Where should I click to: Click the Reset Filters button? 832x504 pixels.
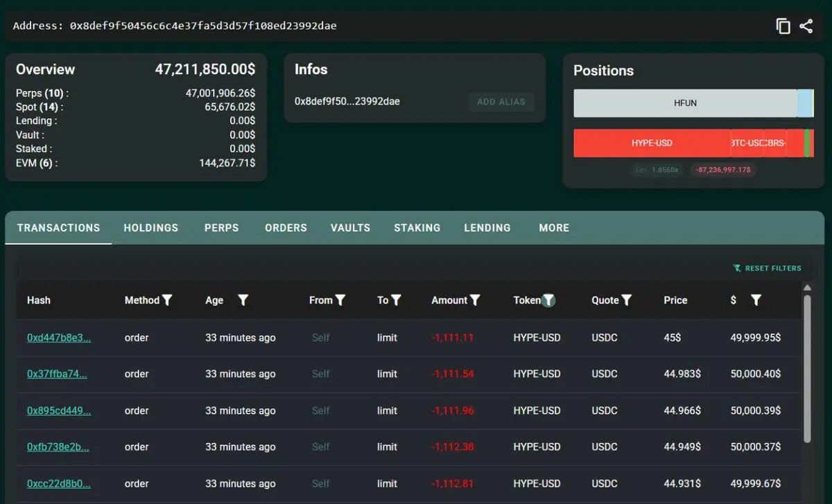pos(767,268)
